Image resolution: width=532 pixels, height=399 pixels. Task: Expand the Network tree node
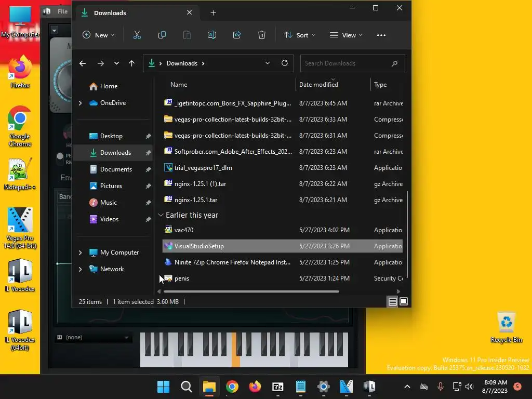click(81, 269)
